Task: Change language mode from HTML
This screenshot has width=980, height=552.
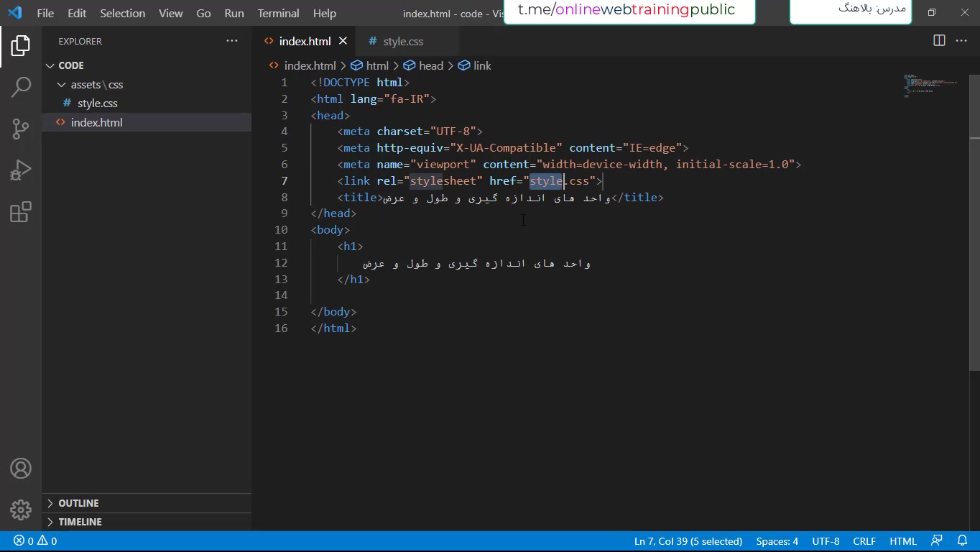Action: 903,541
